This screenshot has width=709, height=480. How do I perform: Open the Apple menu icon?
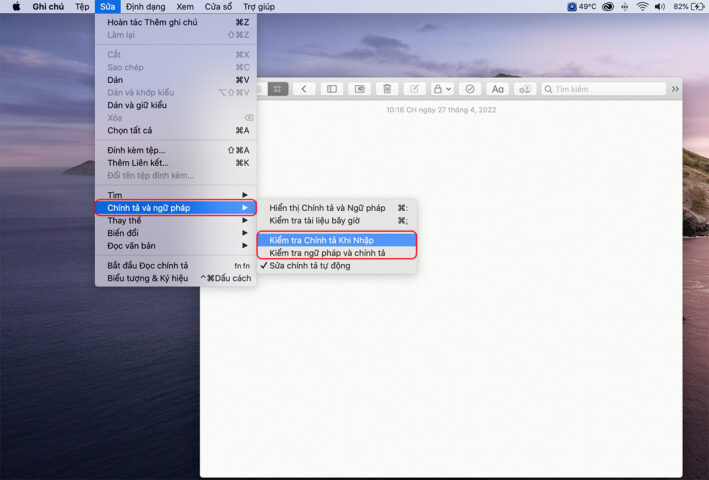point(16,7)
